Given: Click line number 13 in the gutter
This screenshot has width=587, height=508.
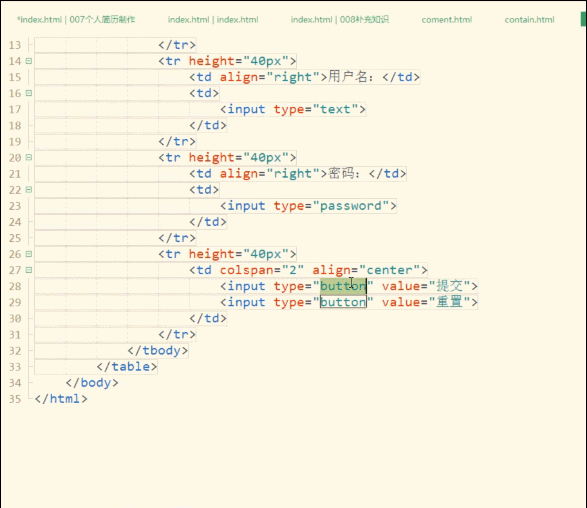Looking at the screenshot, I should tap(15, 45).
